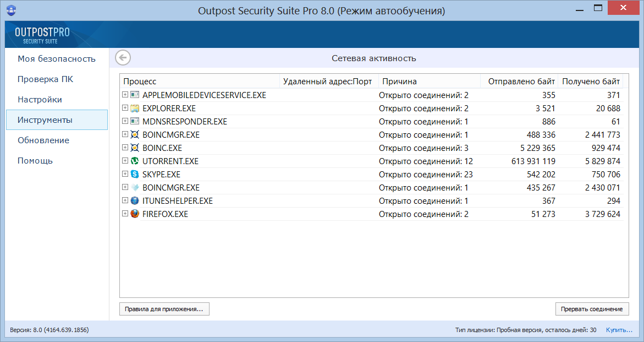Click the Skype process icon
Viewport: 644px width, 342px height.
[x=135, y=175]
